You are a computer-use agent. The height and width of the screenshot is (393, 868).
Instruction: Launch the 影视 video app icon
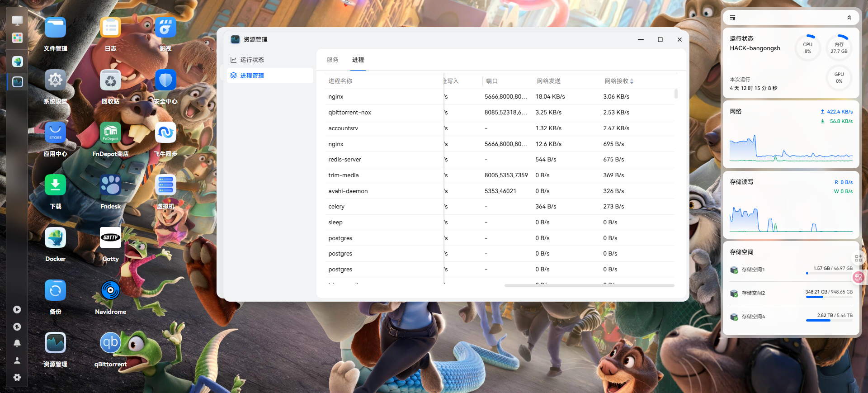[165, 28]
